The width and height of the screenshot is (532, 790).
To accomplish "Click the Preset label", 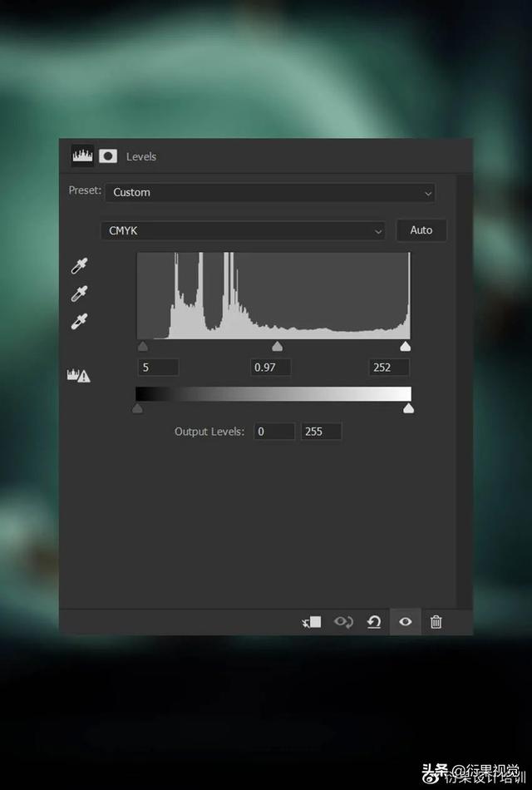I will click(x=85, y=191).
